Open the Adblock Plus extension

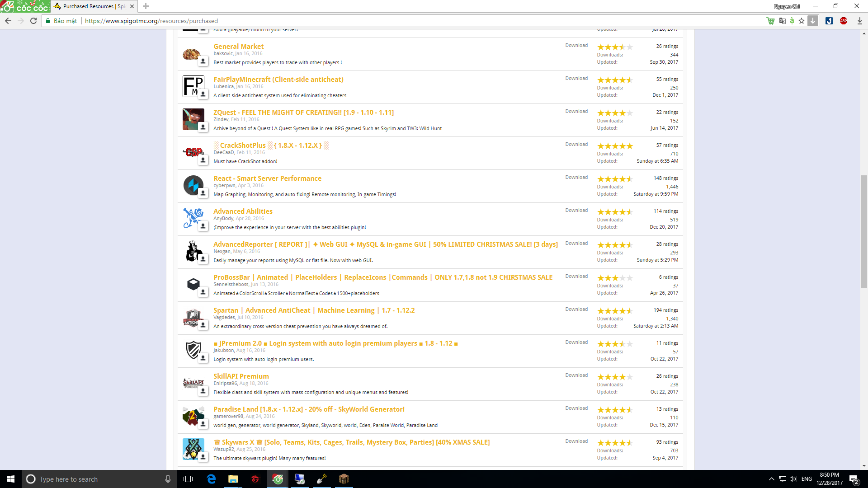point(844,21)
